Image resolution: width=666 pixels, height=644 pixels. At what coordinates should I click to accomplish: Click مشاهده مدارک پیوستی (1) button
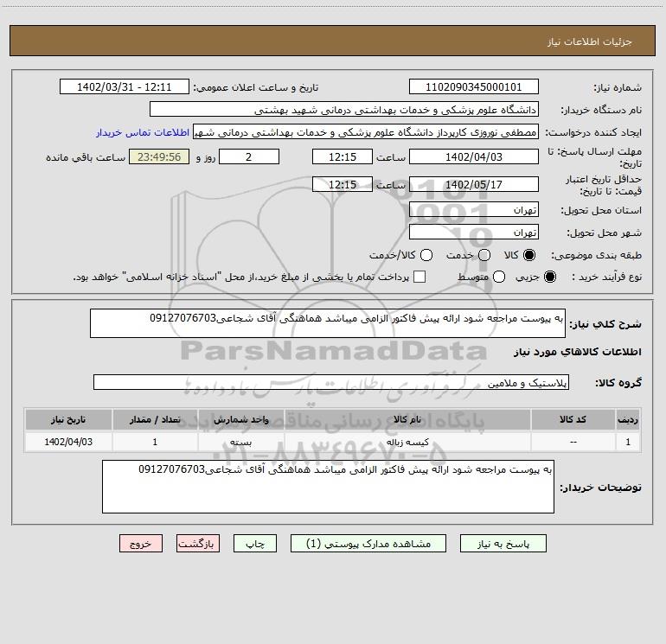point(368,544)
